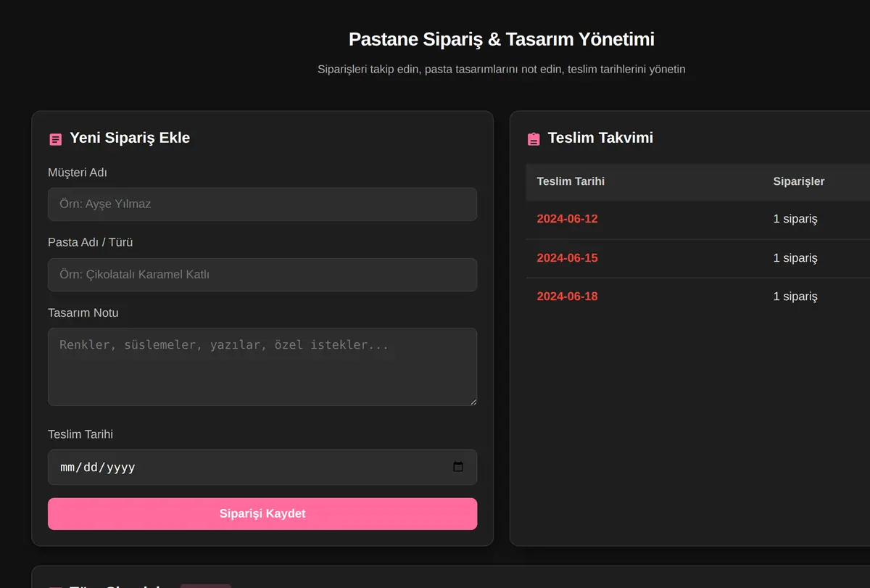Click the Teslim Tarihi column header

(571, 181)
